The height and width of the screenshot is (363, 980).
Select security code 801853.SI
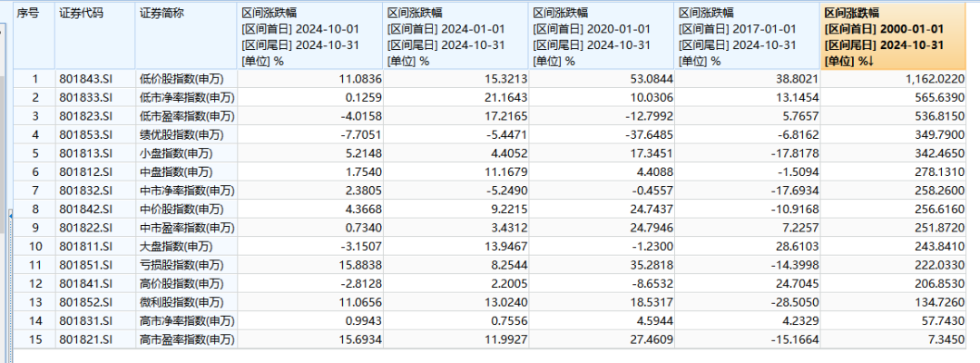[84, 134]
